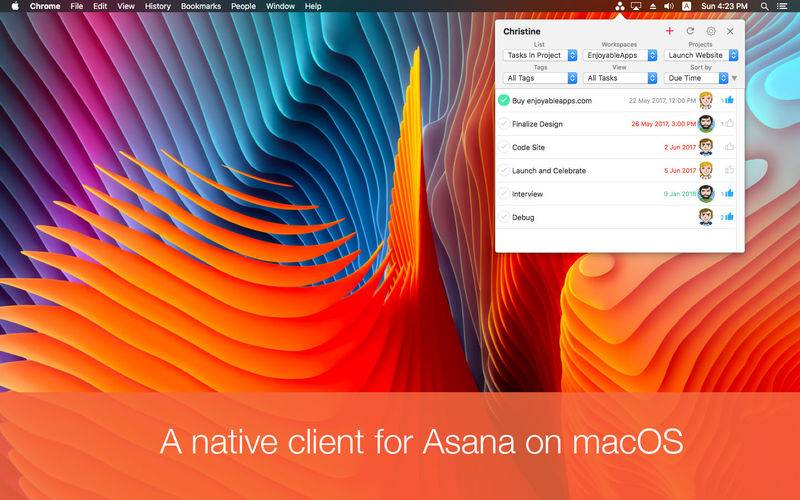Select the 'Finalize Design' task name
The image size is (800, 500).
(537, 124)
